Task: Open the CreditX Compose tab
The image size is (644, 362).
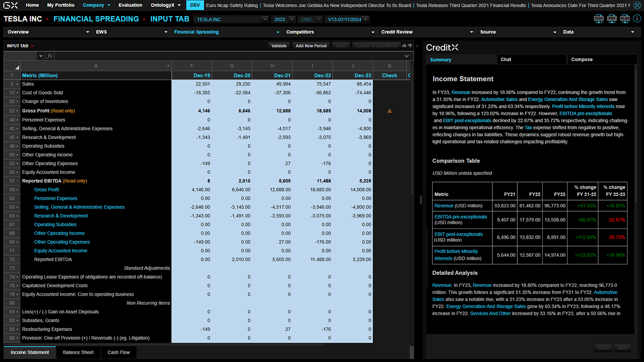Action: [x=602, y=60]
